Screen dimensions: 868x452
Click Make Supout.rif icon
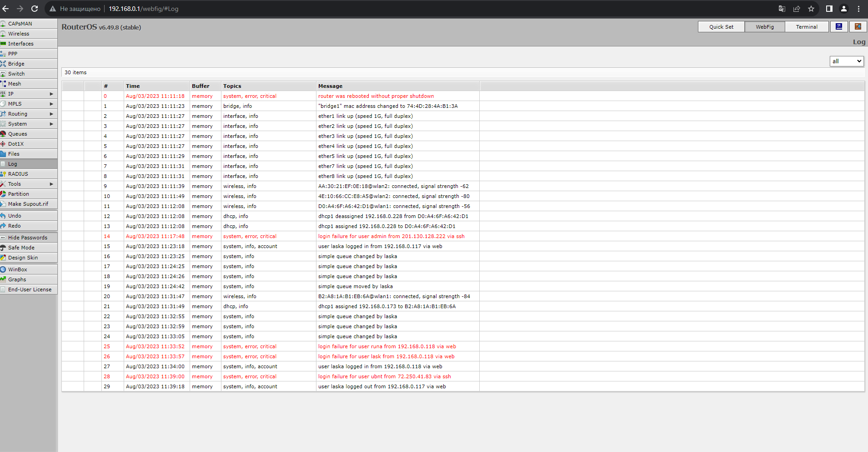pos(3,204)
